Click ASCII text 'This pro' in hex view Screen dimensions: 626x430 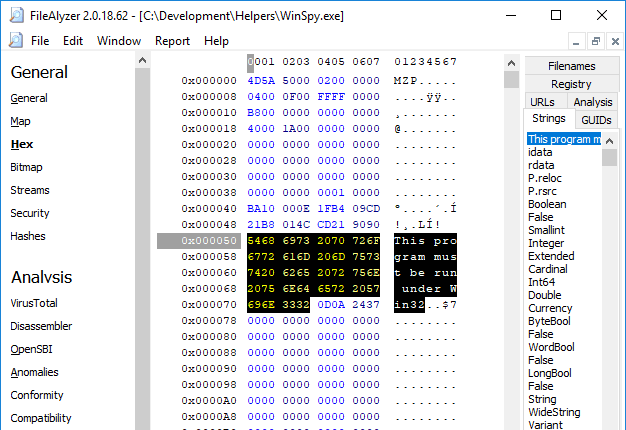coord(425,241)
